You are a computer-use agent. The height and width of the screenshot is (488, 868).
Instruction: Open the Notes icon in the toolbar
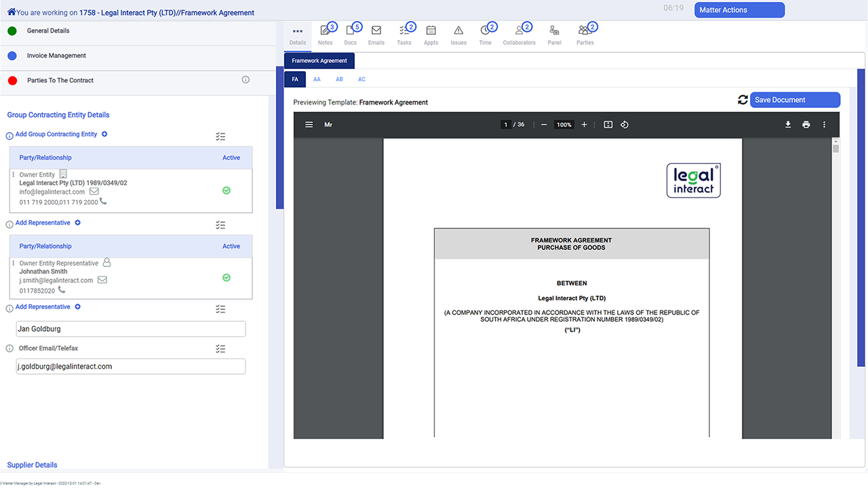tap(325, 30)
